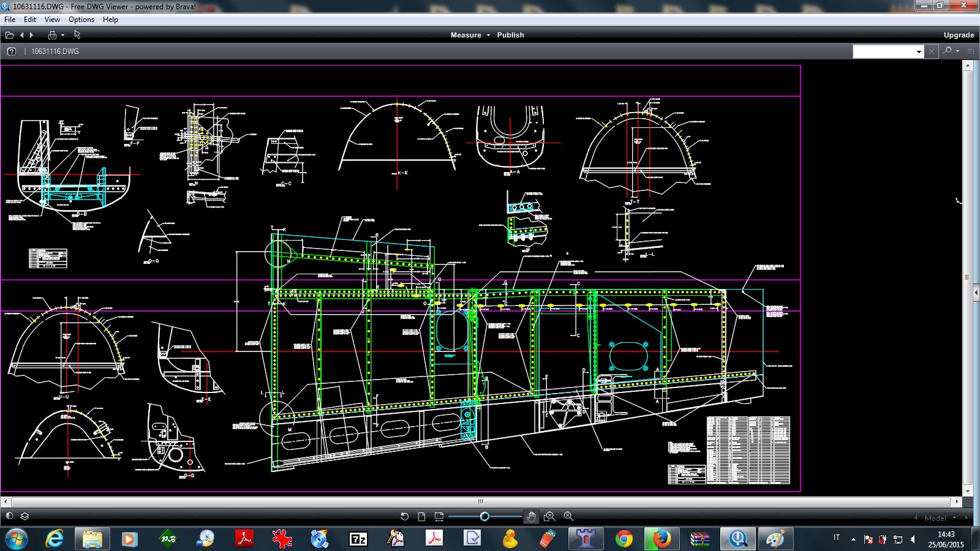This screenshot has height=551, width=980.
Task: Activate the select pointer tool
Action: pos(77,35)
